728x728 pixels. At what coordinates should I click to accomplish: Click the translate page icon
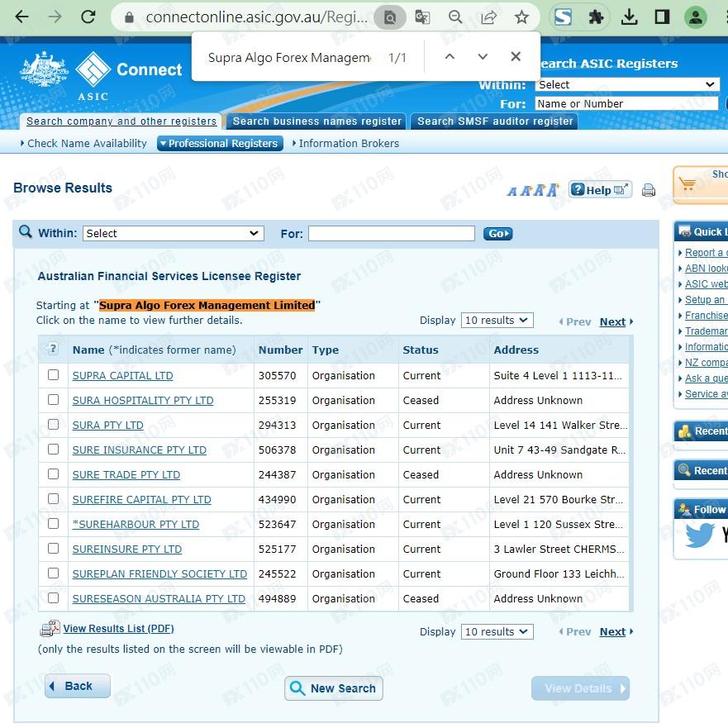[422, 17]
